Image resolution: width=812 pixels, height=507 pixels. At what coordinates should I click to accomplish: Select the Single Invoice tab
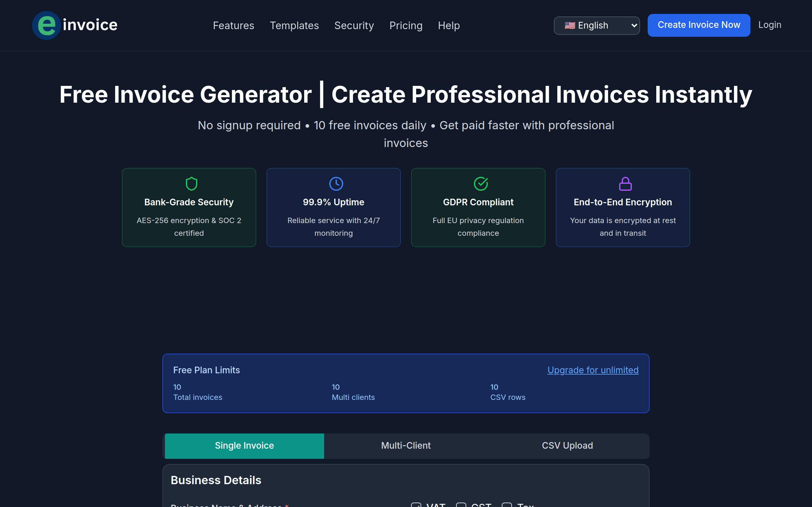click(x=244, y=446)
